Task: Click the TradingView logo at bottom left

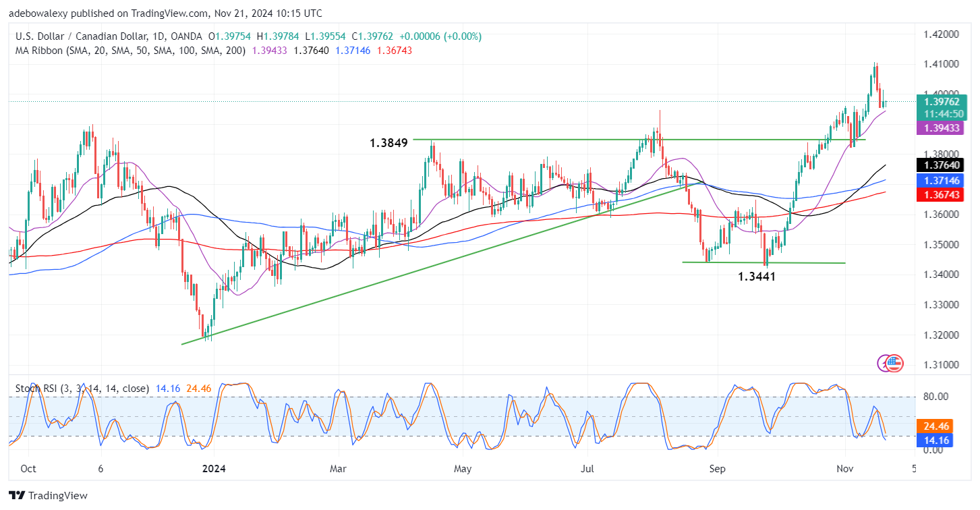Action: click(49, 496)
